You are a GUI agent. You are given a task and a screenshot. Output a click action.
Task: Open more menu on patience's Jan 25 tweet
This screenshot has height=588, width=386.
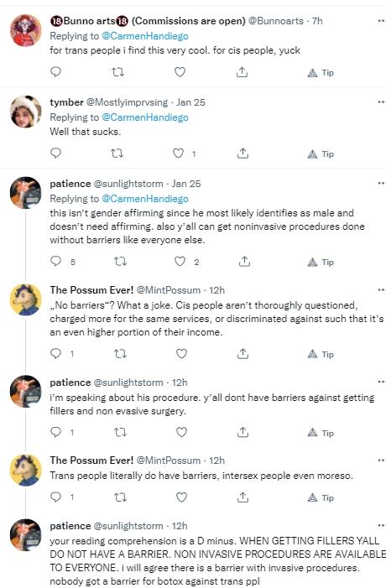tap(382, 184)
